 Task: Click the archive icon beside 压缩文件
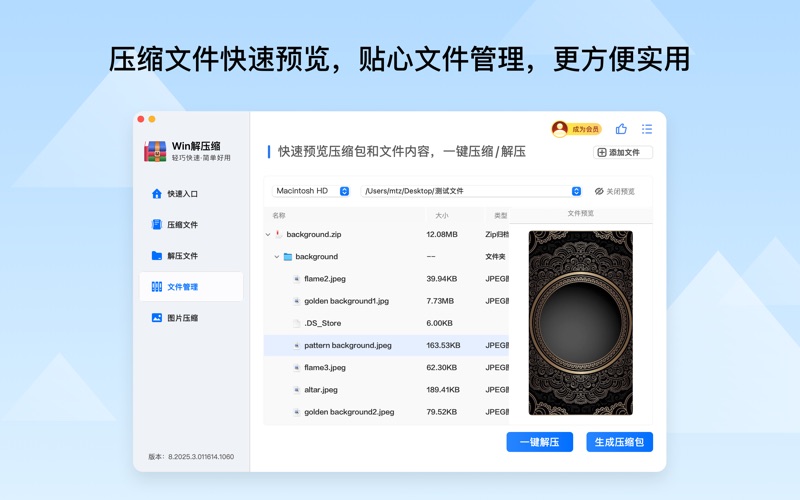tap(157, 224)
